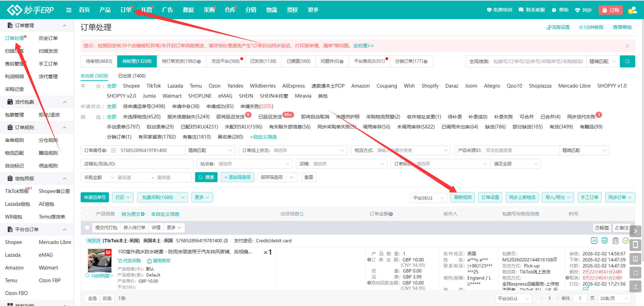This screenshot has width=644, height=306.
Task: Open the 打印 dropdown button
Action: 123,197
